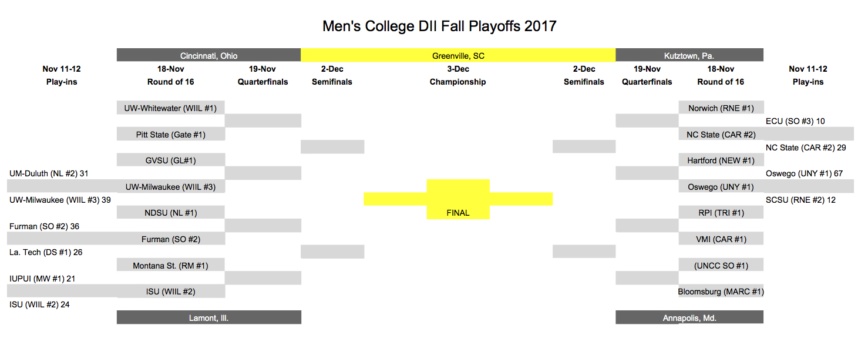Click the yellow FINAL championship box
This screenshot has height=345, width=868.
point(458,213)
